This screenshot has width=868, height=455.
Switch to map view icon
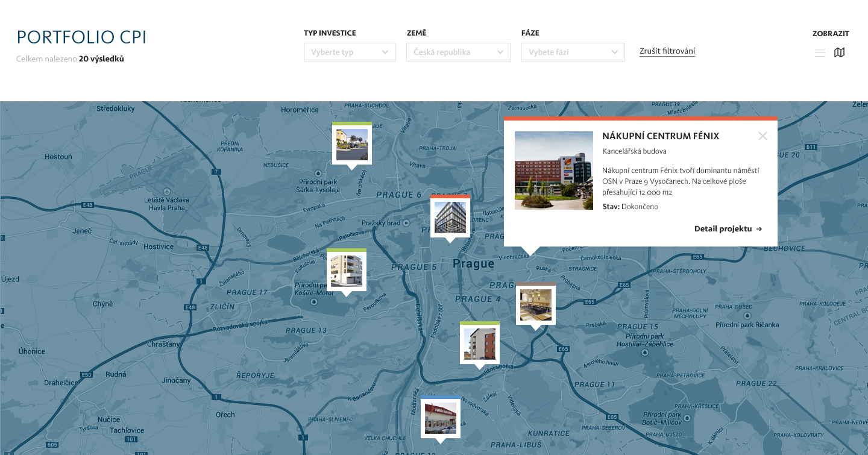[839, 53]
